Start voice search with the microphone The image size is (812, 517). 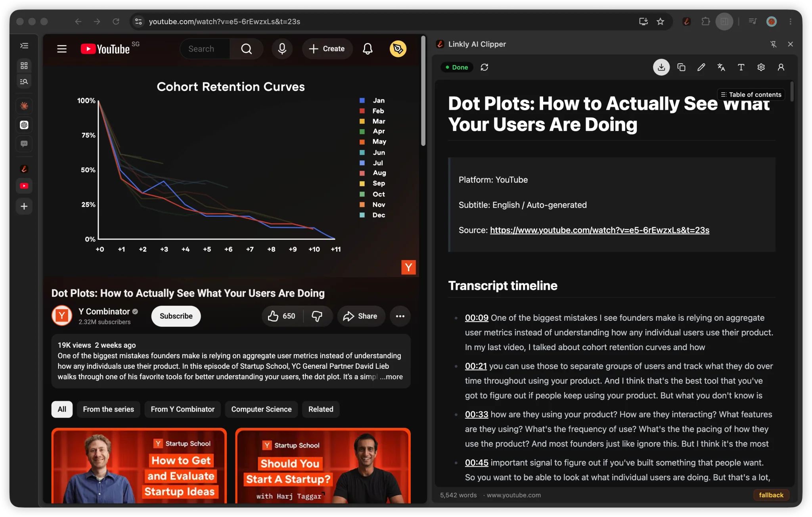click(282, 49)
